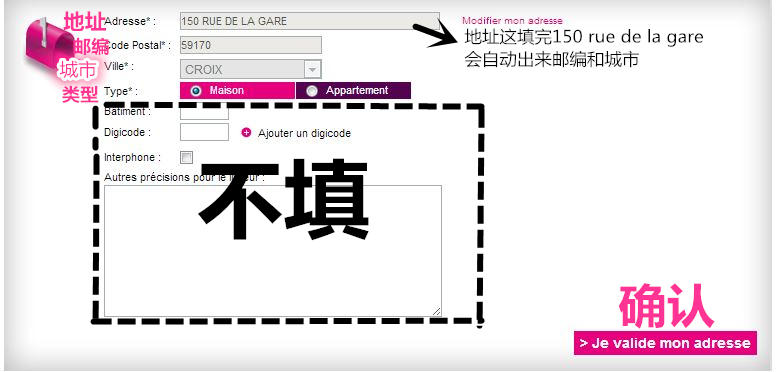Click the pink plus icon beside digicode
Image resolution: width=780 pixels, height=372 pixels.
tap(246, 133)
